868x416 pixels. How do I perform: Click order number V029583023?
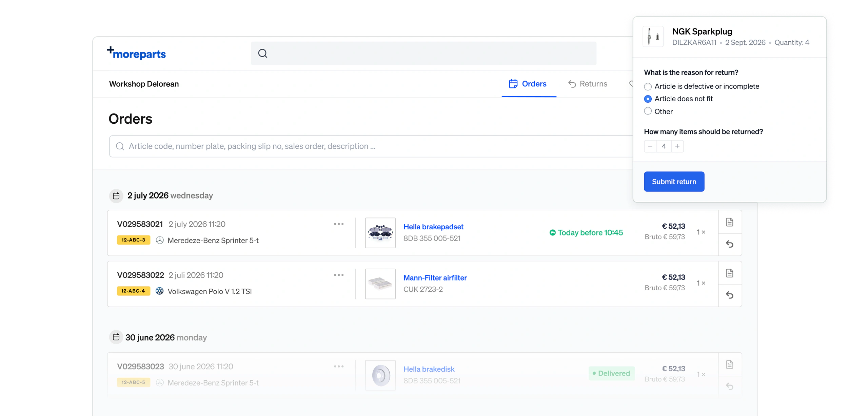[x=140, y=367]
